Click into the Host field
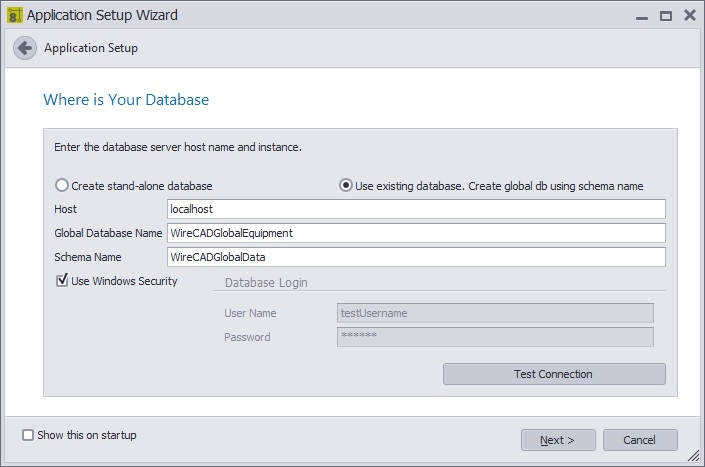Image resolution: width=705 pixels, height=467 pixels. click(416, 209)
